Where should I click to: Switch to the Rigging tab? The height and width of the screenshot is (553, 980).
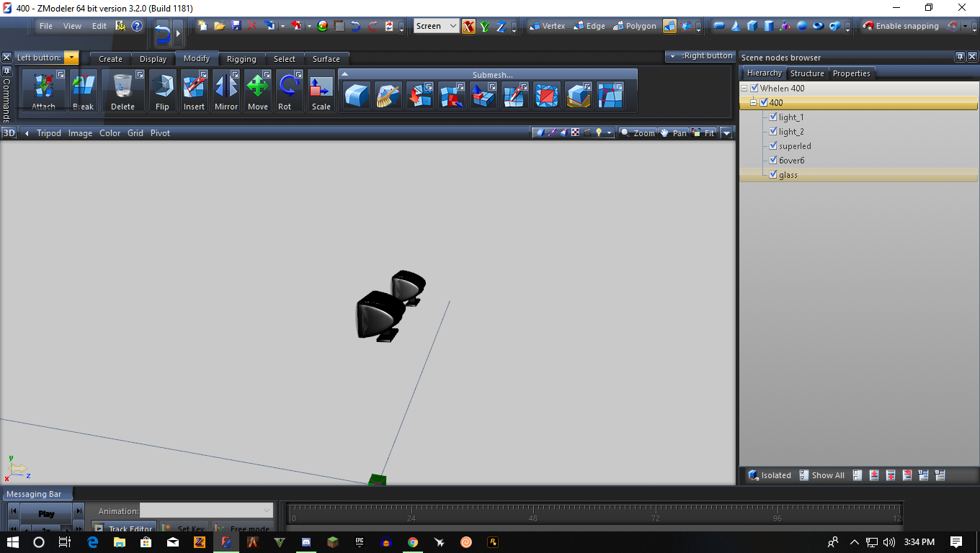[x=241, y=59]
